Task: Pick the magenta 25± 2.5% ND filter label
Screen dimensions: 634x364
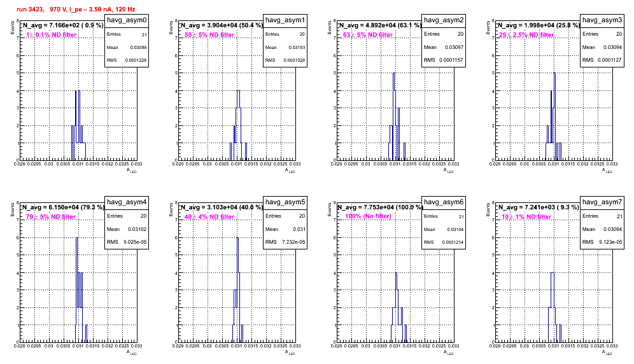Action: click(x=526, y=35)
